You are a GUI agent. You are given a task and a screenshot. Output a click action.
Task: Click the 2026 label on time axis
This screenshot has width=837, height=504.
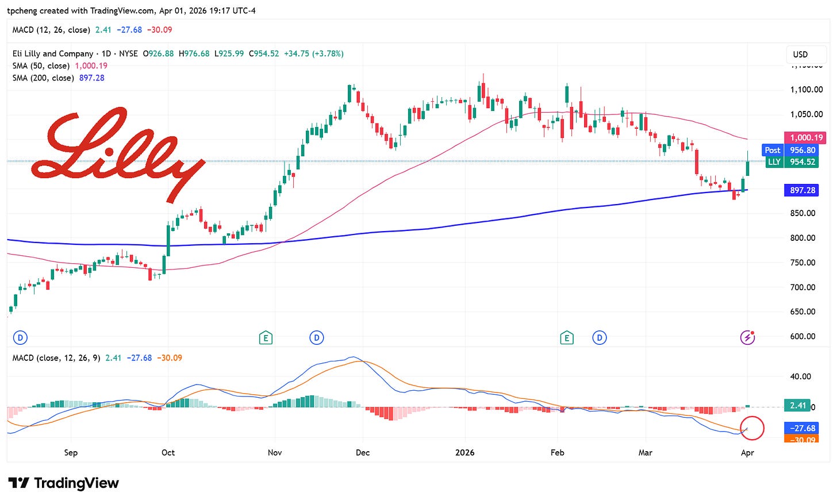pos(465,453)
